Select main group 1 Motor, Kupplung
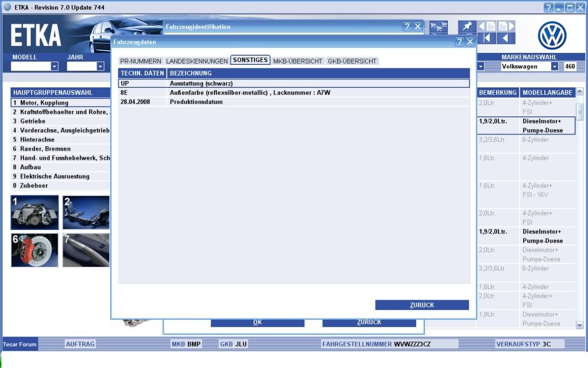This screenshot has height=368, width=588. 61,102
